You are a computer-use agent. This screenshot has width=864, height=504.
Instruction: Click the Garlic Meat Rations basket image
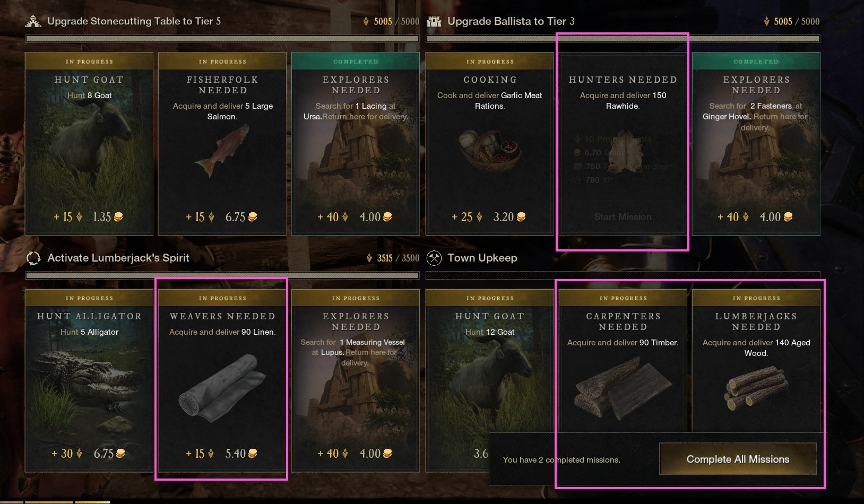click(x=489, y=150)
